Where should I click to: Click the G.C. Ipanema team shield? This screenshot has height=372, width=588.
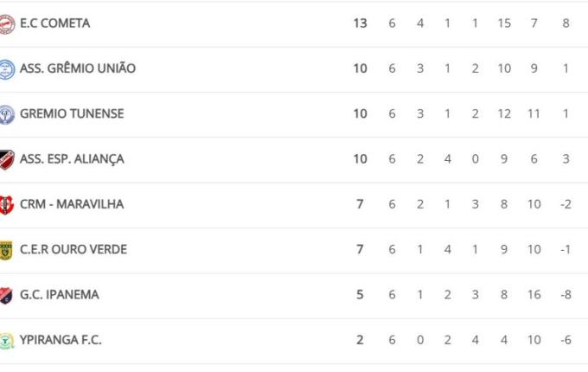click(x=7, y=295)
